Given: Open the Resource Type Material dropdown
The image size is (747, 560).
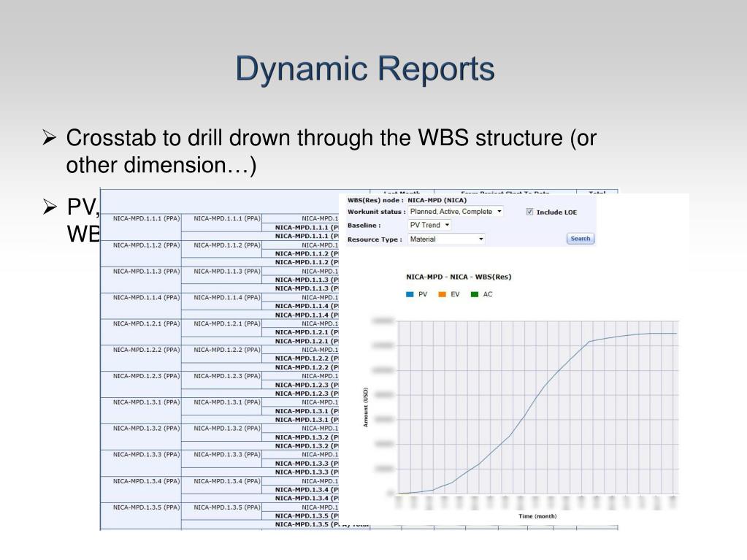Looking at the screenshot, I should tap(446, 239).
